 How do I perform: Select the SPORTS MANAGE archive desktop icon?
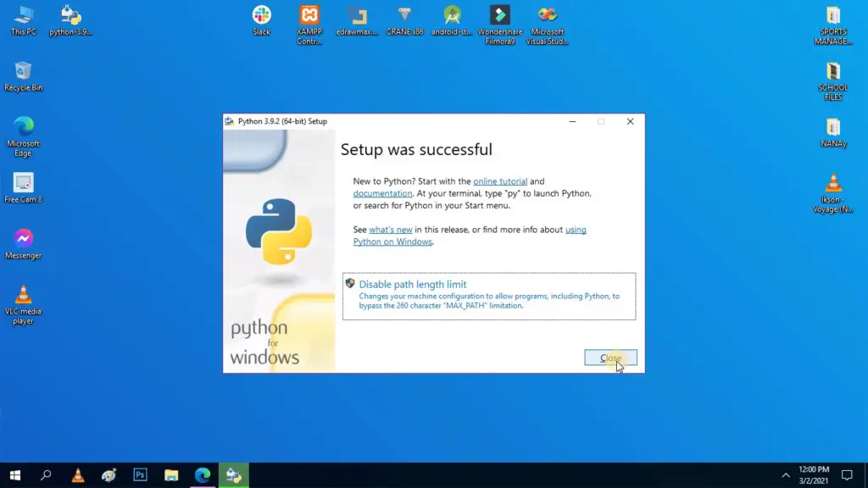[x=833, y=25]
